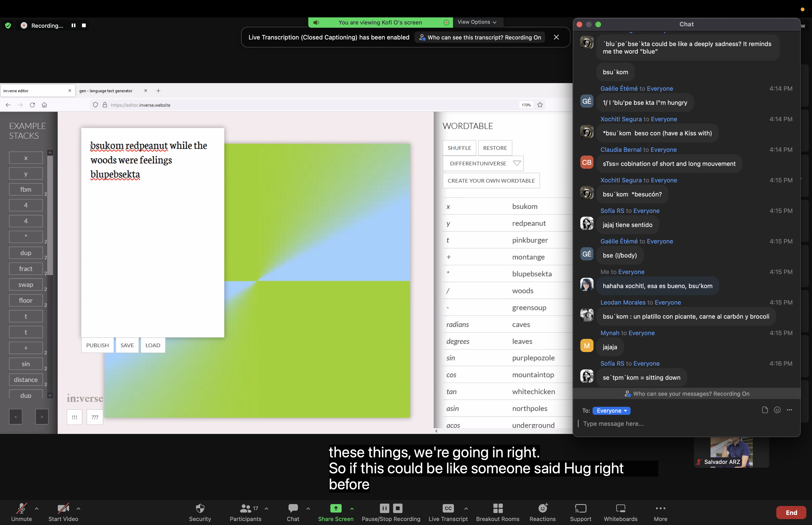Open the Security shield icon
Image resolution: width=812 pixels, height=525 pixels.
point(200,508)
